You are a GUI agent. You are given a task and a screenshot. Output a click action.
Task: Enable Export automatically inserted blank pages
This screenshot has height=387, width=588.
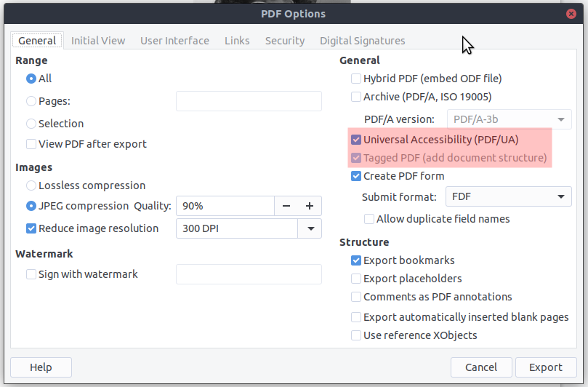356,317
